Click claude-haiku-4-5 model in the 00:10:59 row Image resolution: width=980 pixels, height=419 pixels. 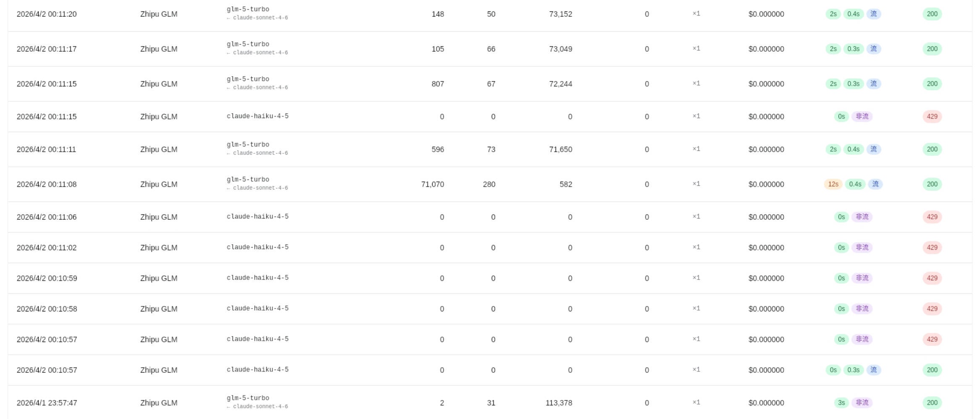(x=257, y=278)
